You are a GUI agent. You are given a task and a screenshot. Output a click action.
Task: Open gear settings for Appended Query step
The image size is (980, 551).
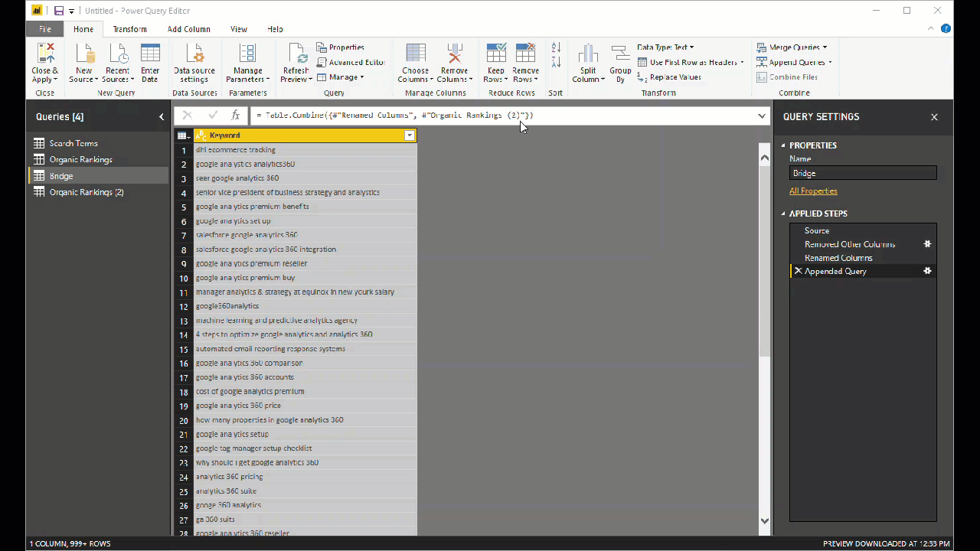[927, 272]
